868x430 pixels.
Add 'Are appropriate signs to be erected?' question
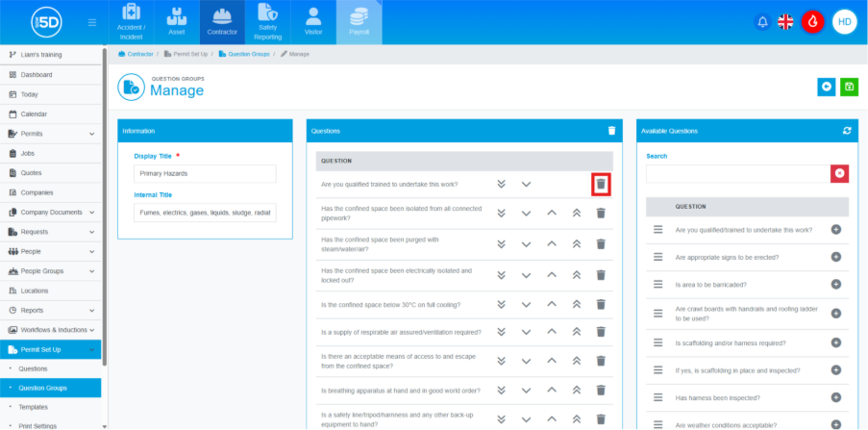click(x=835, y=257)
